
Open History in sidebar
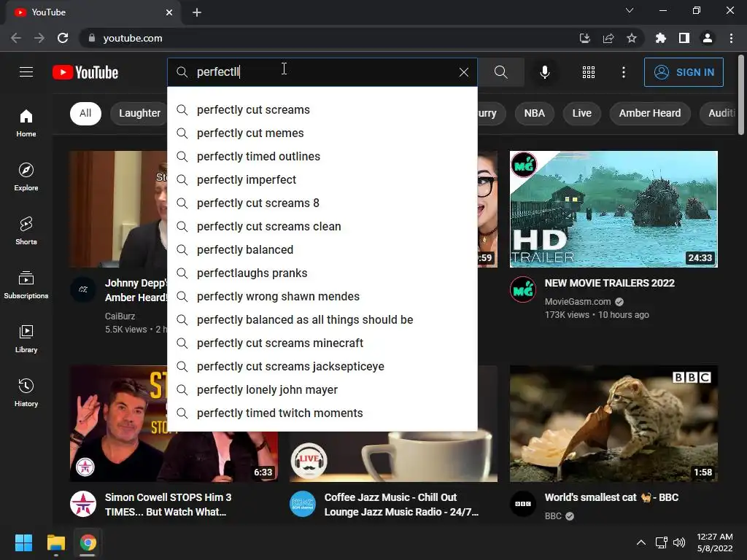point(26,392)
